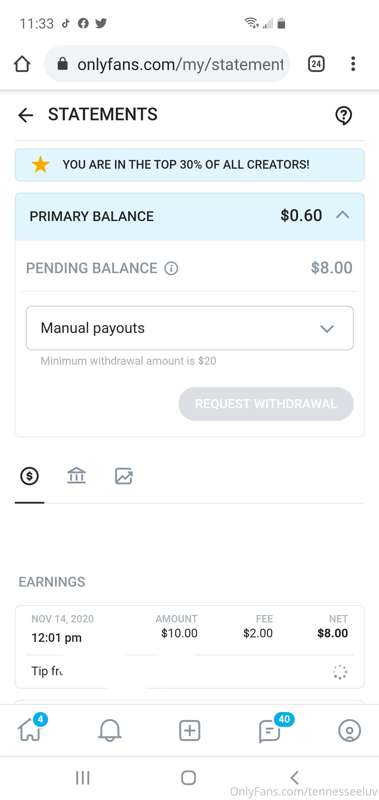This screenshot has height=800, width=379.
Task: Open the OnlyFans home feed icon
Action: tap(31, 729)
